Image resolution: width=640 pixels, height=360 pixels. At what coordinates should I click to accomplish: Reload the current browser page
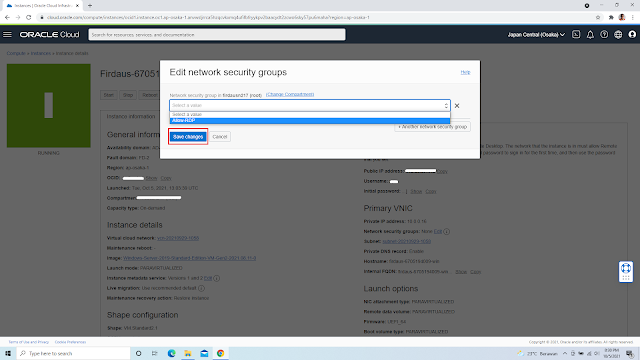(29, 18)
